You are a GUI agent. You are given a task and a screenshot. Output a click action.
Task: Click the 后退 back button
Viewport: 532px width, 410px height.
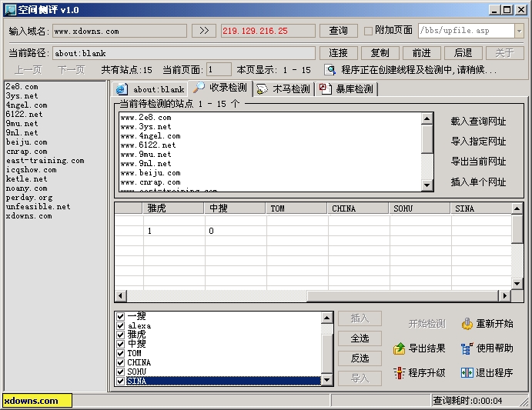point(463,53)
